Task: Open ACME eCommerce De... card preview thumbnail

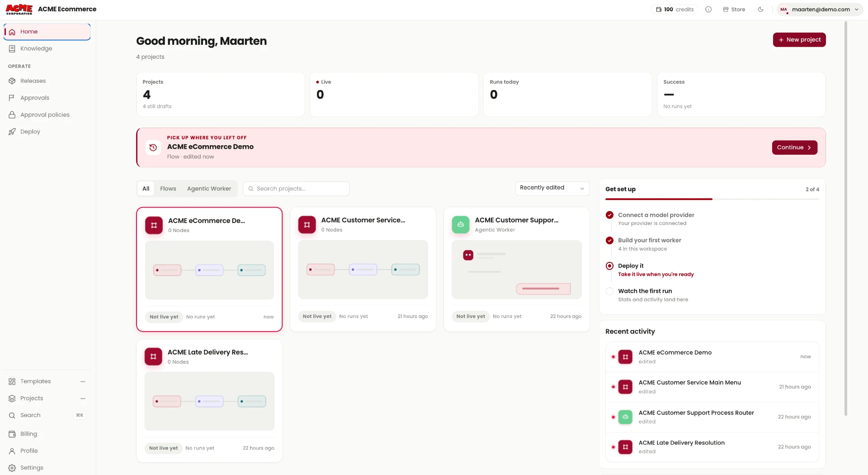Action: pyautogui.click(x=209, y=270)
